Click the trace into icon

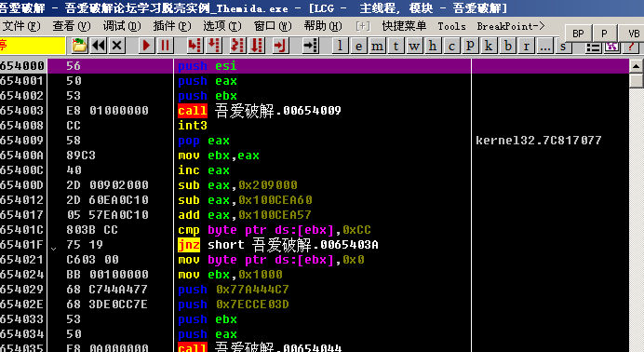(x=238, y=46)
